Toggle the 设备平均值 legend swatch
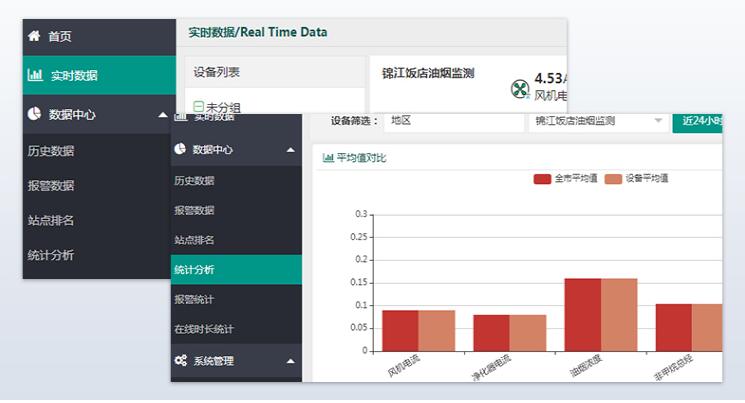This screenshot has height=403, width=745. pyautogui.click(x=613, y=179)
